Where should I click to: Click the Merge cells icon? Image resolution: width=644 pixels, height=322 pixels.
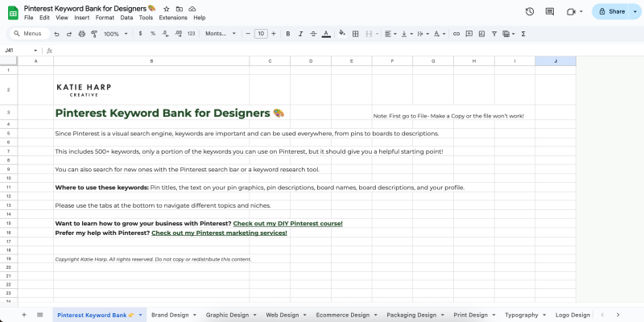pos(369,34)
